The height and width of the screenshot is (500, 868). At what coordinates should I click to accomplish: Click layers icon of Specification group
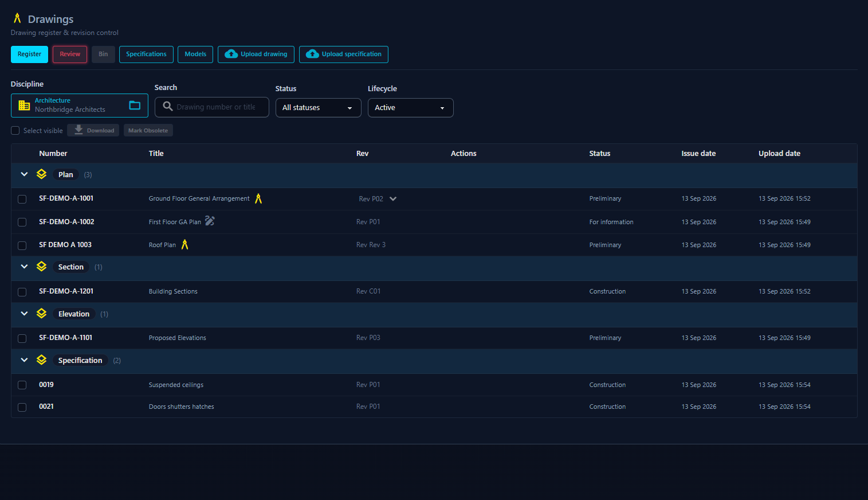pos(41,360)
